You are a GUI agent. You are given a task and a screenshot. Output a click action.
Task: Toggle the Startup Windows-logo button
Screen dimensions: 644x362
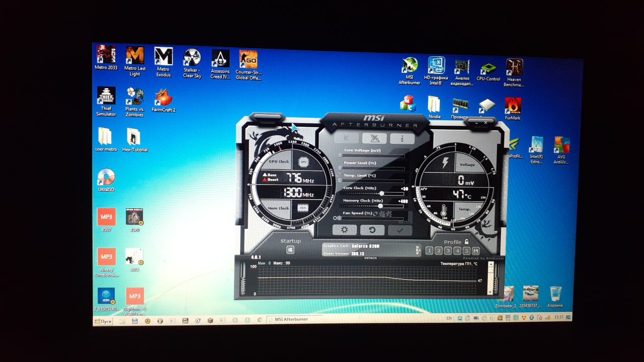click(290, 249)
